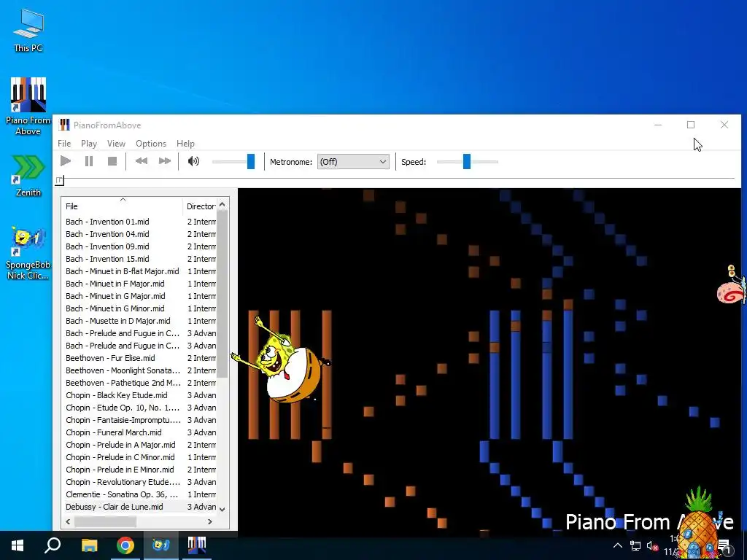Open the View menu

[x=116, y=144]
